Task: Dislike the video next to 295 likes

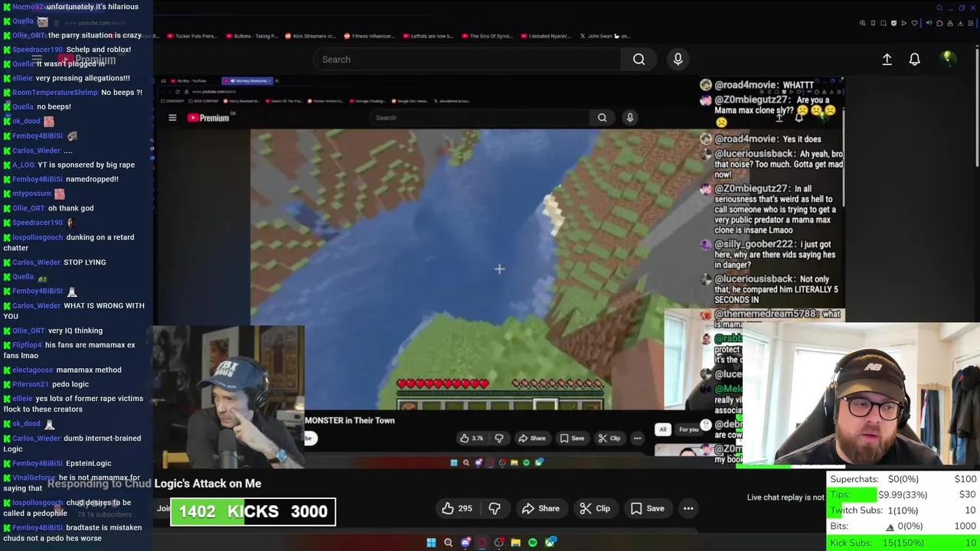Action: tap(495, 508)
